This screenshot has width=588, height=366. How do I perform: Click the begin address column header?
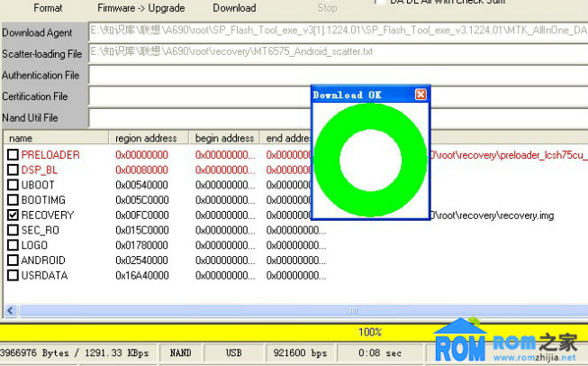pyautogui.click(x=224, y=138)
